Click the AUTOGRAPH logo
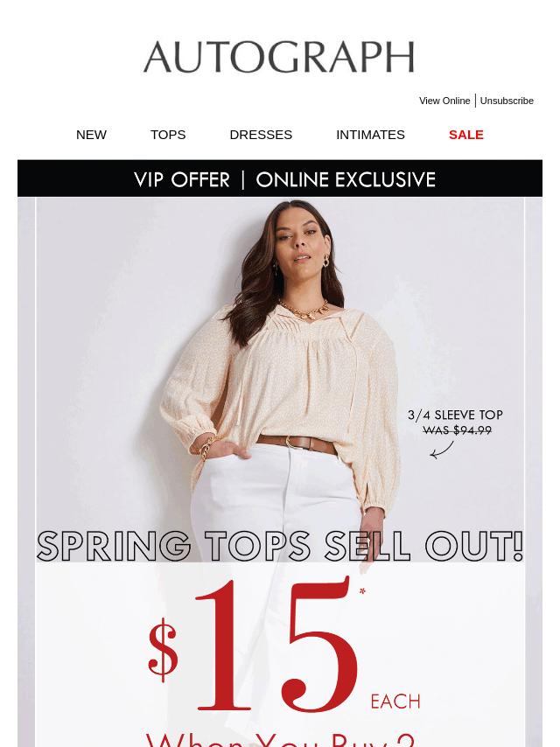The image size is (560, 747). click(279, 57)
